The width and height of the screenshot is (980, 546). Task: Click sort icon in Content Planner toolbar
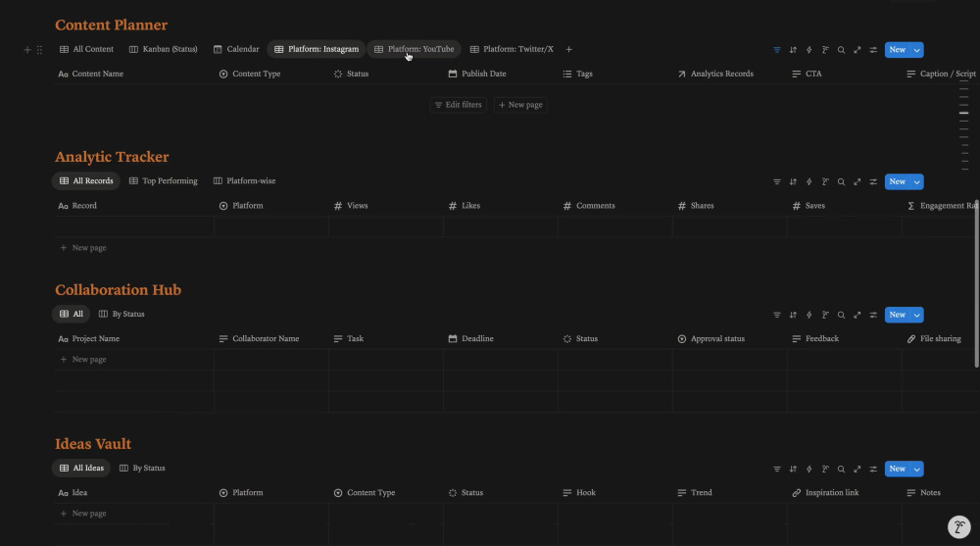[793, 49]
